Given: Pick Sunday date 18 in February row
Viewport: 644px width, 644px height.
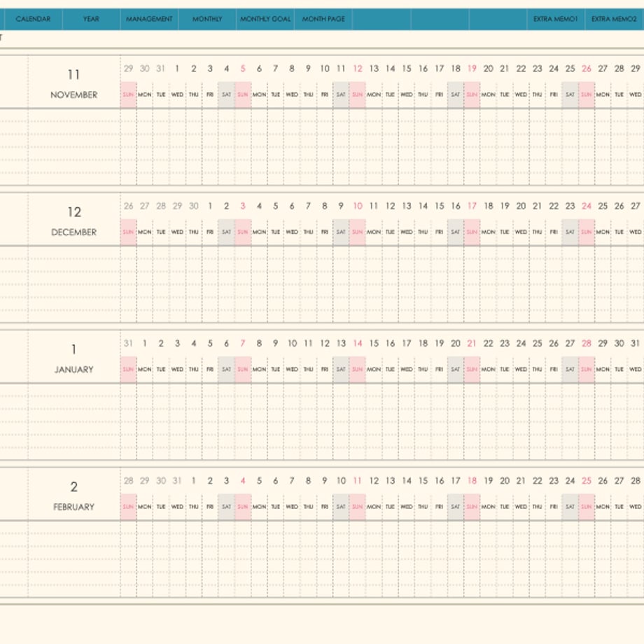Looking at the screenshot, I should pyautogui.click(x=472, y=481).
